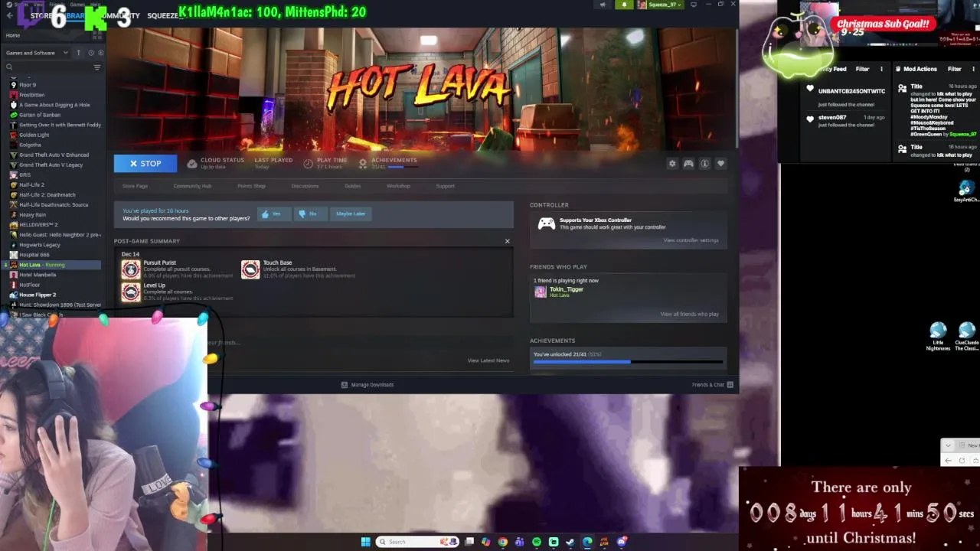Stop the running Hot Lava game

[145, 163]
